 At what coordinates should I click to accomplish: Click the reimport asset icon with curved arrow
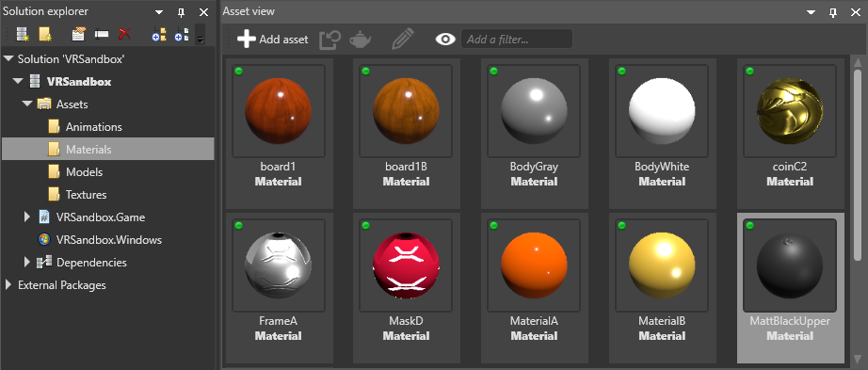tap(330, 40)
